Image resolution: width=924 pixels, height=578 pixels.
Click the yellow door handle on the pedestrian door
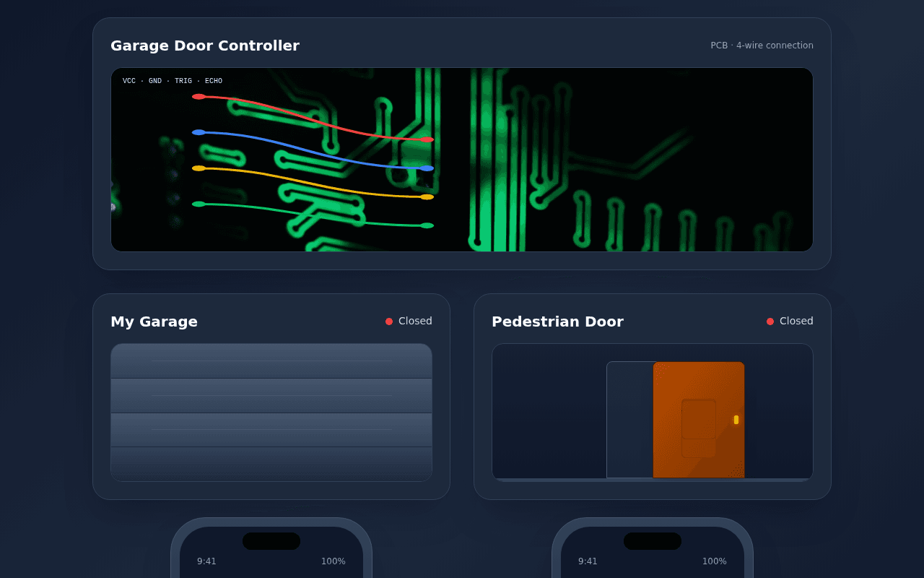coord(736,420)
